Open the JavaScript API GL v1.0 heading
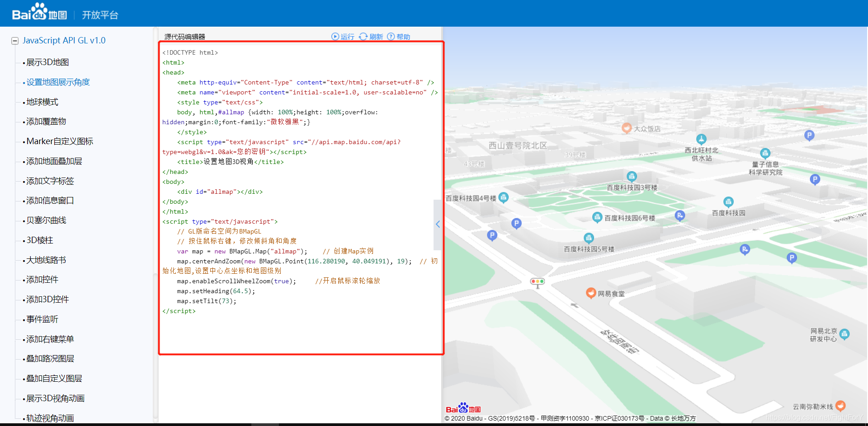Screen dimensions: 868x426 (x=64, y=40)
